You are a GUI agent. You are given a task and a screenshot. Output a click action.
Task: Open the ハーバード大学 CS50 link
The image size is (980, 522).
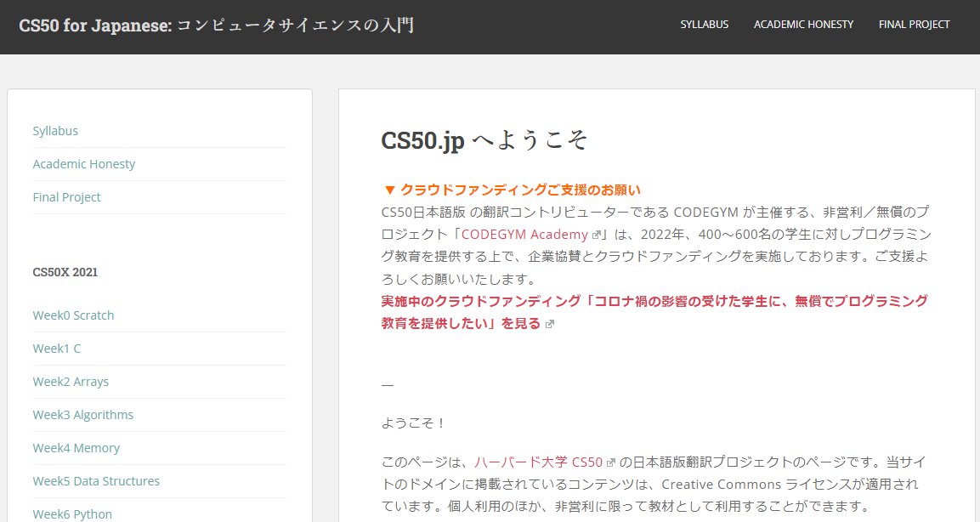(538, 462)
